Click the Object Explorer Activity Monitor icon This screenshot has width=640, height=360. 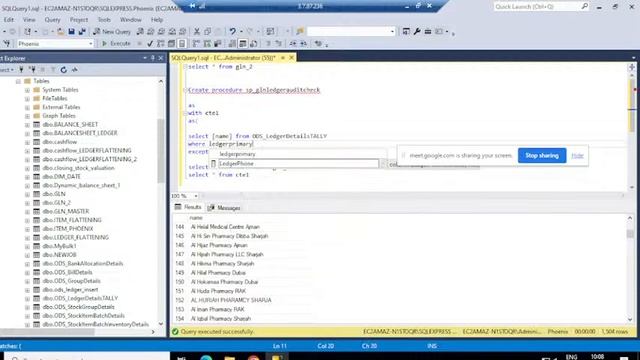coord(75,70)
